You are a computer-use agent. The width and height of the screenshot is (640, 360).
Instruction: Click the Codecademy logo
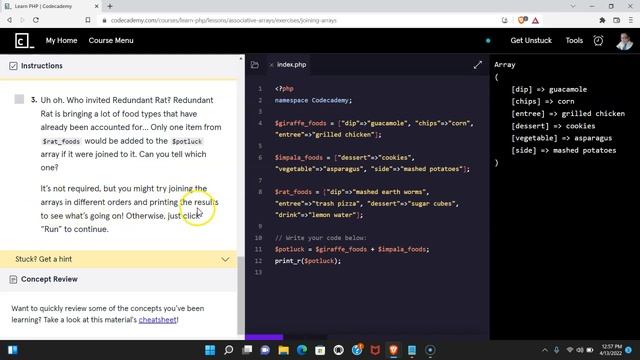(x=24, y=40)
